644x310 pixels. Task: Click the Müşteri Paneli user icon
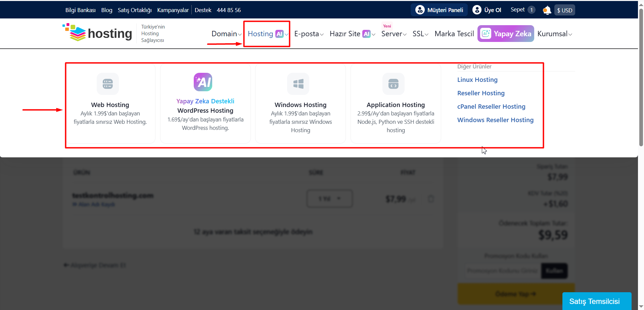coord(420,10)
